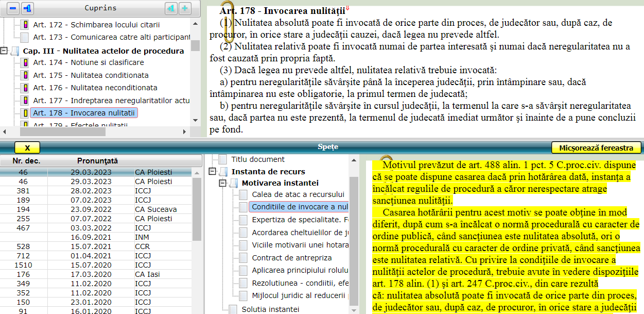This screenshot has width=644, height=314.
Task: Select decision 176 from CA Iasi
Action: (x=96, y=274)
